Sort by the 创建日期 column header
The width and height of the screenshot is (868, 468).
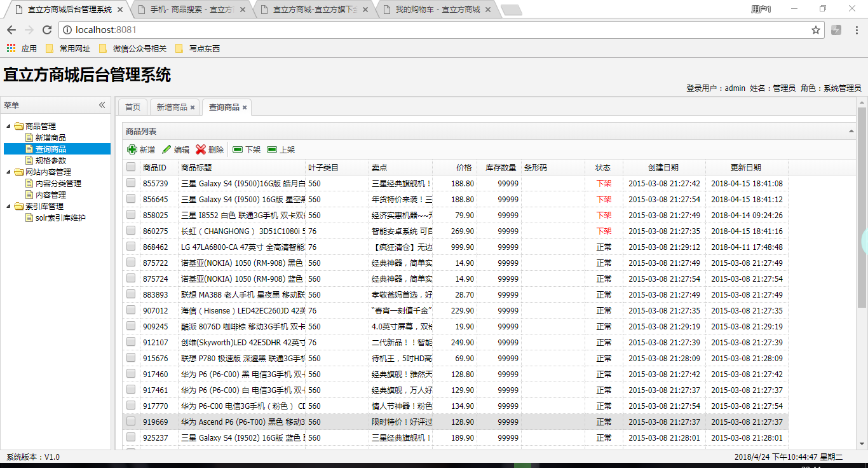click(665, 167)
